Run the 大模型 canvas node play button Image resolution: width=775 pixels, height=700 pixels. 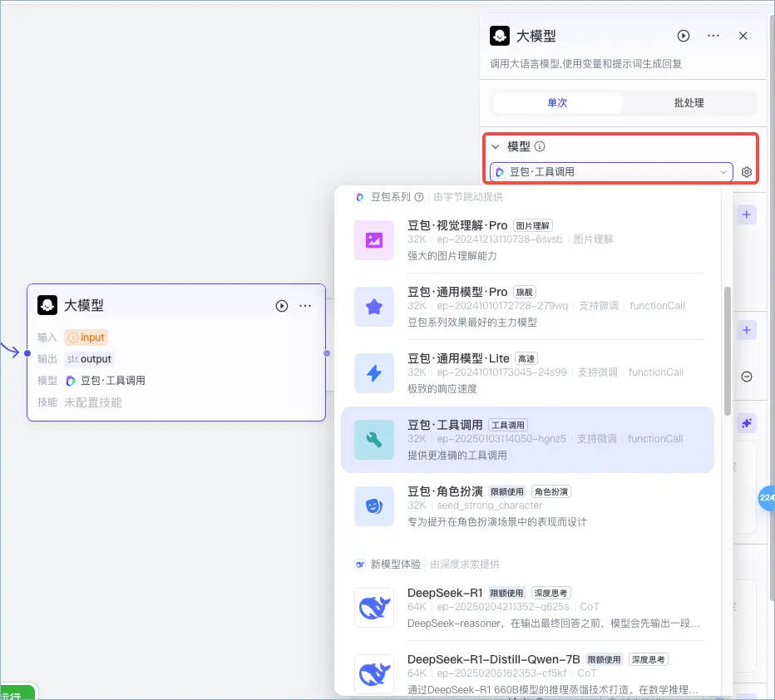(x=281, y=306)
